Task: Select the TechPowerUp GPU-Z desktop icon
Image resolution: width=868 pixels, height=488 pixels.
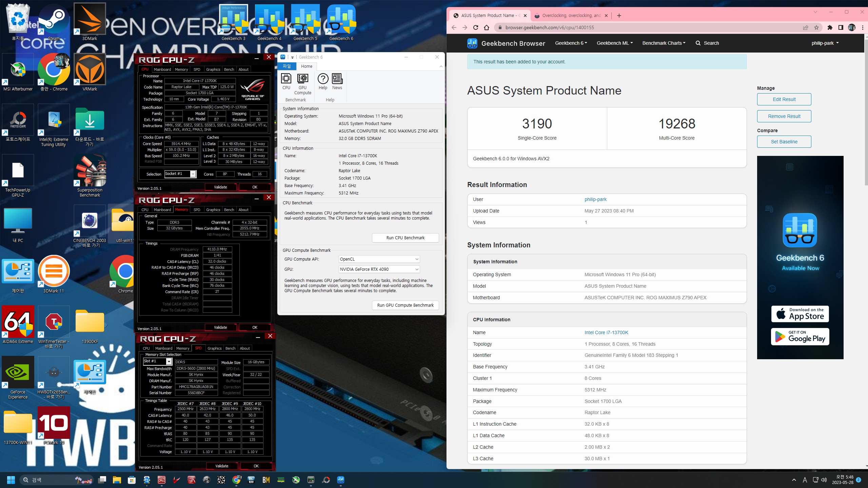Action: coord(18,176)
